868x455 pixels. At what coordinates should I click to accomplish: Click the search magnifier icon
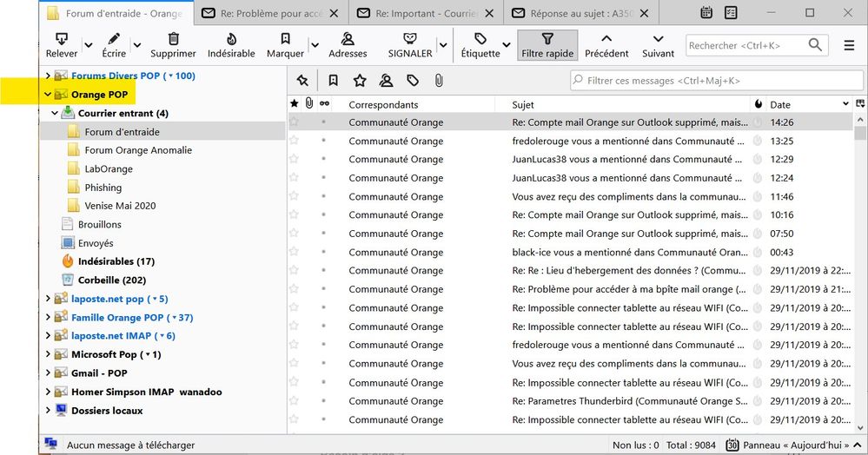coord(815,45)
